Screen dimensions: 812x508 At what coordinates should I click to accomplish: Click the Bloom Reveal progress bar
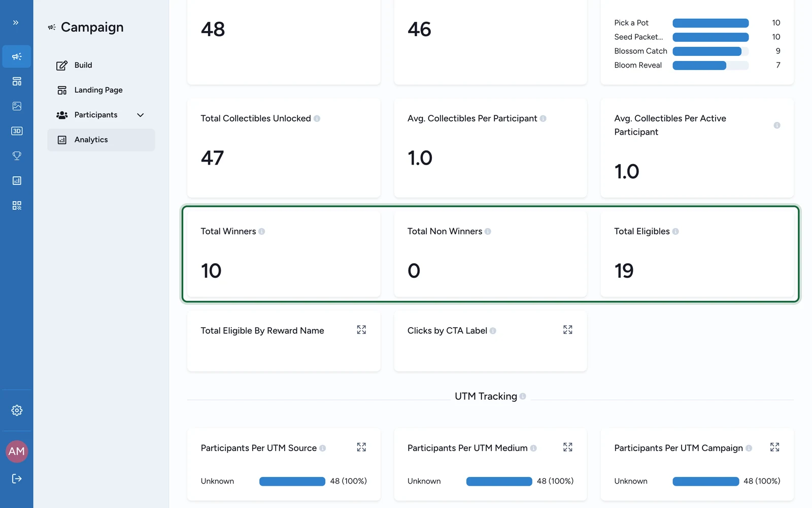710,65
